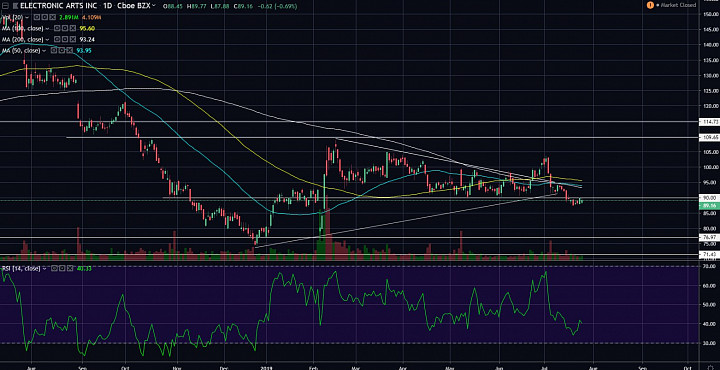Remove the MA (100, close) indicator

[73, 28]
